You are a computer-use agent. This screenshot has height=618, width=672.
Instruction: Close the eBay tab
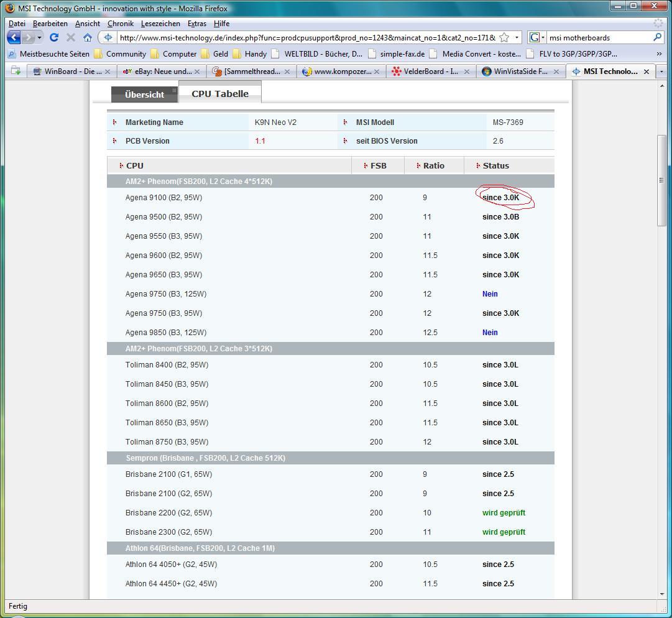coord(197,71)
